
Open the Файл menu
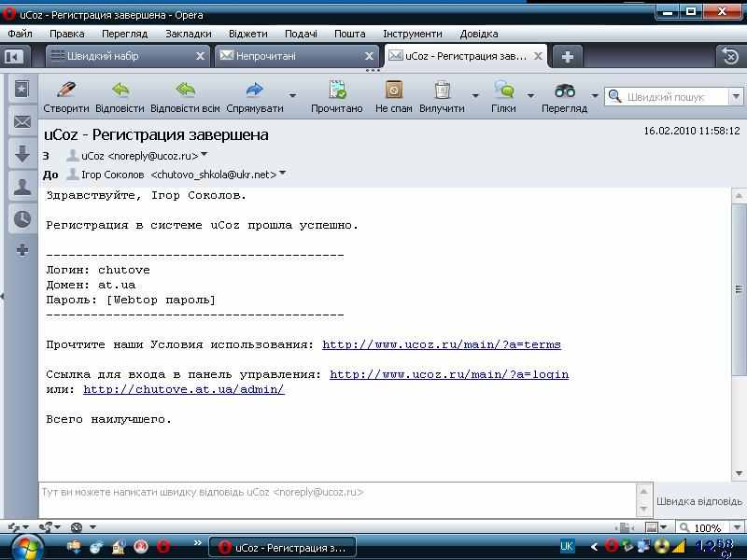[20, 34]
